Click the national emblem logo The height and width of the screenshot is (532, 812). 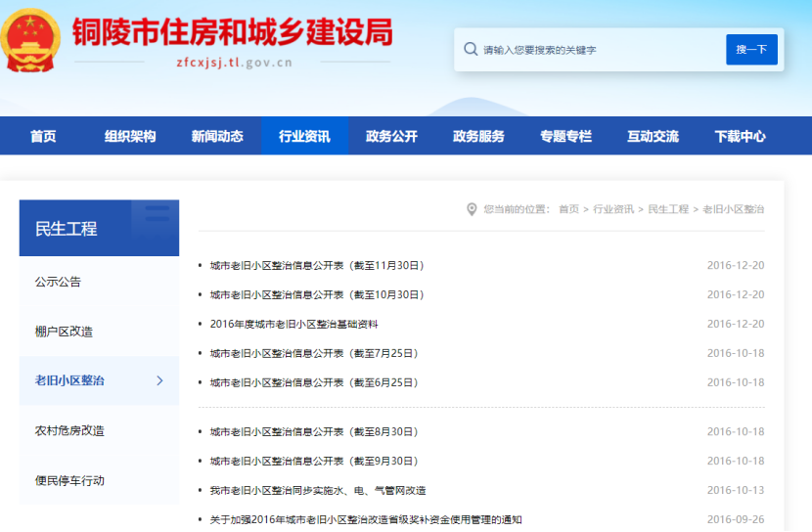pos(31,40)
